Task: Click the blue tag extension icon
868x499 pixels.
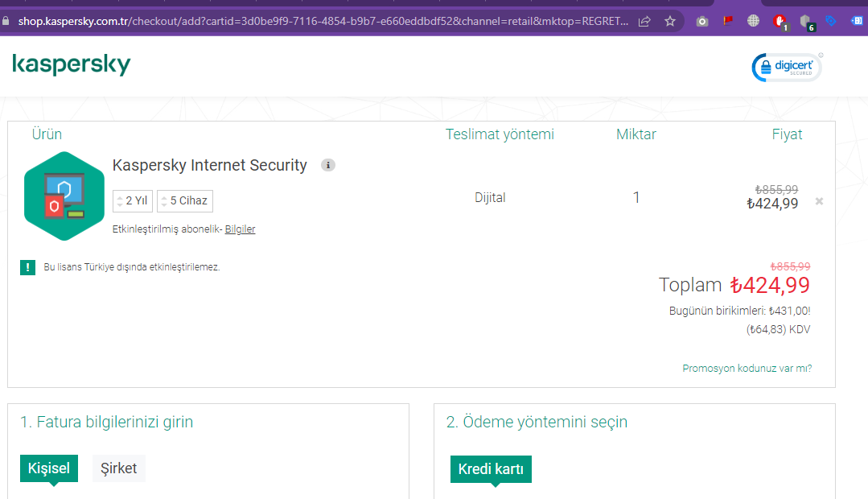Action: click(830, 21)
